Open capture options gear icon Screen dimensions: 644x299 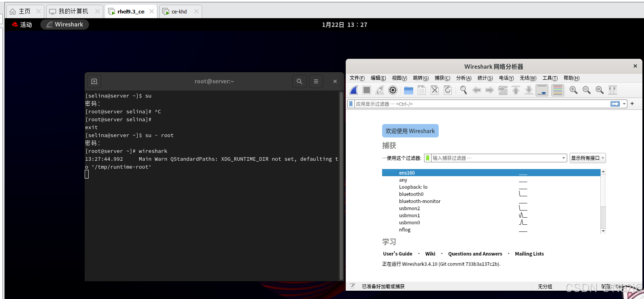point(393,90)
